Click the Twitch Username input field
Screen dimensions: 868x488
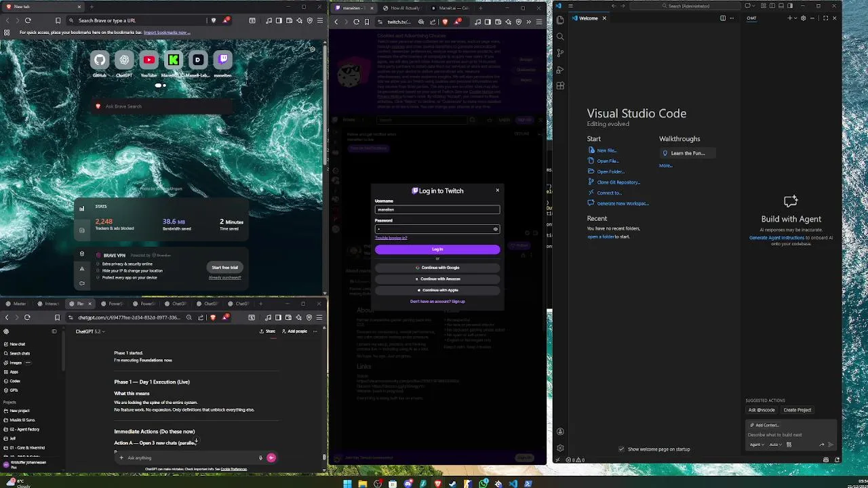(x=437, y=210)
